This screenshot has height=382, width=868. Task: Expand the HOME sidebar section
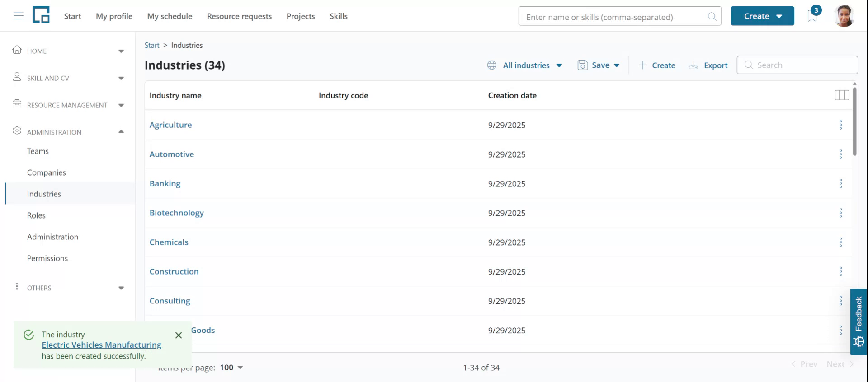[x=121, y=51]
